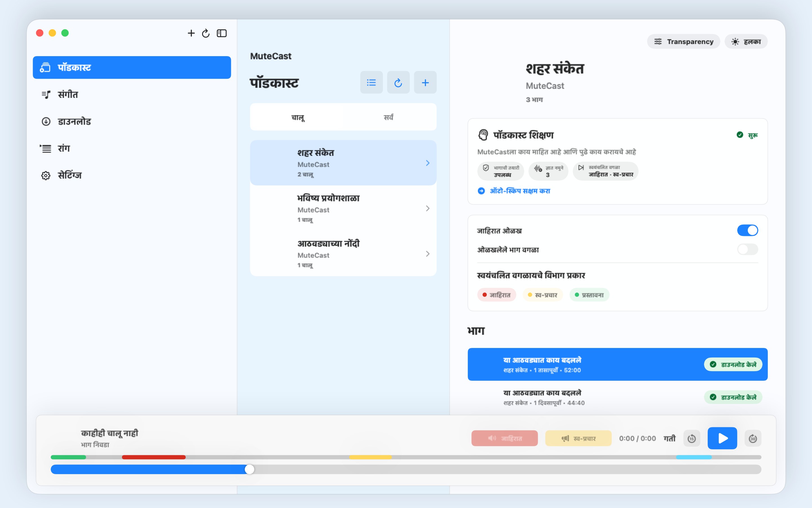Image resolution: width=812 pixels, height=508 pixels.
Task: Click the भागाची तयारी उपलब्ध chip
Action: [500, 171]
